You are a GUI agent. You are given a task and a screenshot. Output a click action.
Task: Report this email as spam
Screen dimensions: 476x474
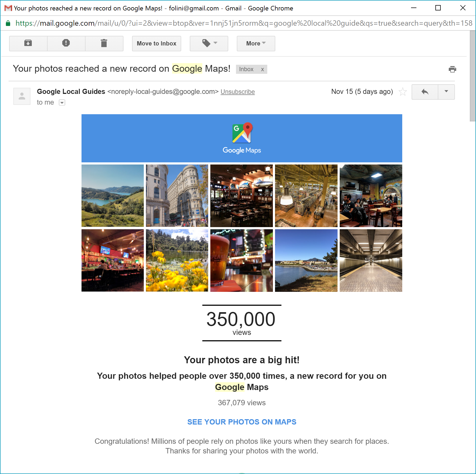[66, 43]
